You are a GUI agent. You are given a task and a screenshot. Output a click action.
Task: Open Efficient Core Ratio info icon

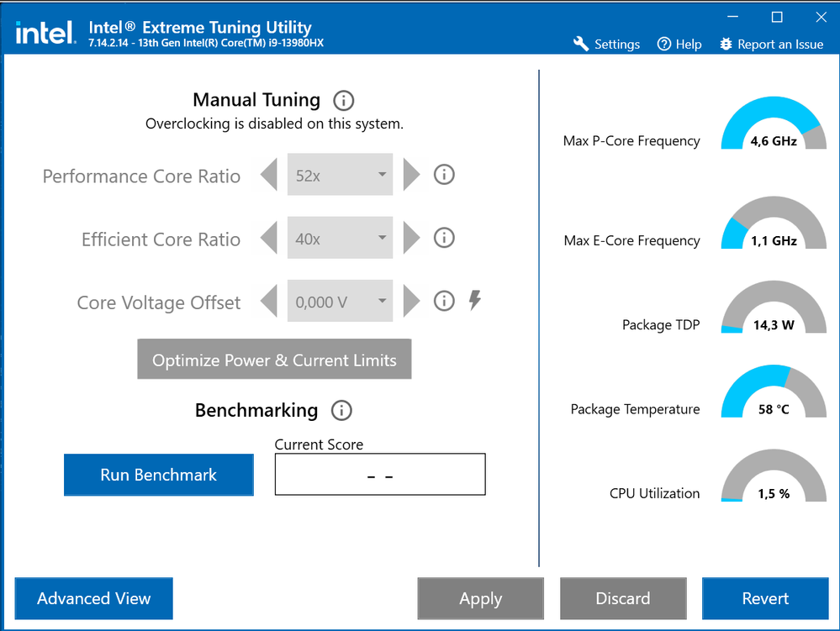444,238
